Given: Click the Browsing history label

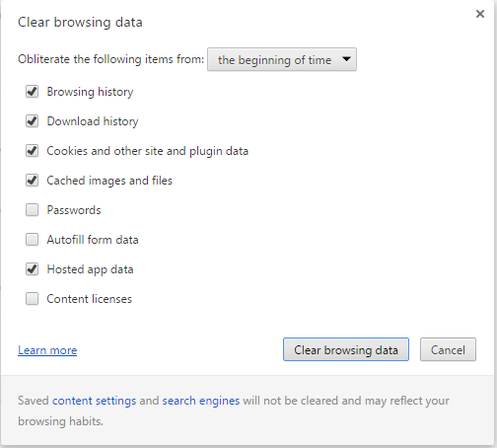Looking at the screenshot, I should pyautogui.click(x=90, y=92).
